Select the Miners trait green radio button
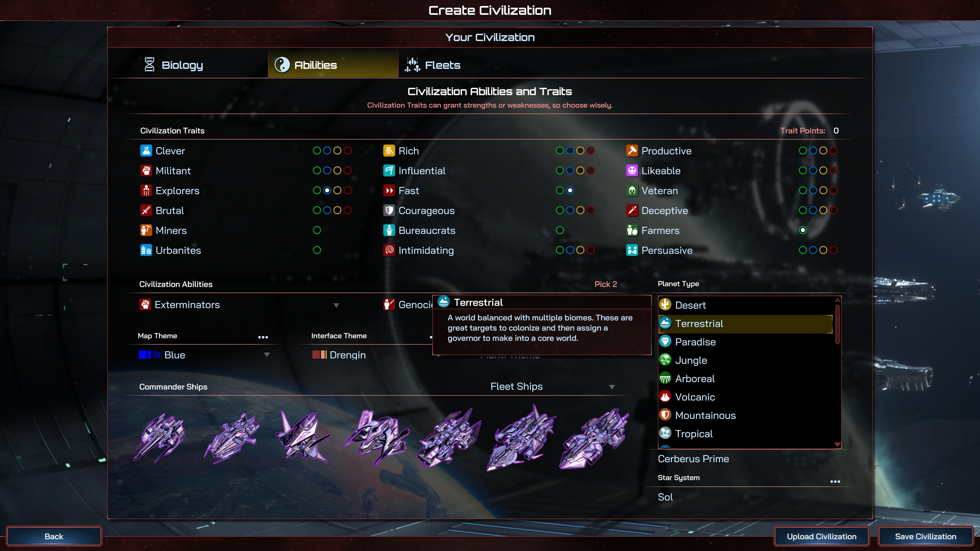This screenshot has height=551, width=980. pyautogui.click(x=317, y=230)
